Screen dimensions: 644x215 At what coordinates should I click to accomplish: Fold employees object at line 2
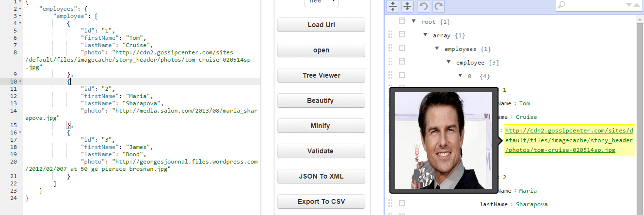(21, 9)
